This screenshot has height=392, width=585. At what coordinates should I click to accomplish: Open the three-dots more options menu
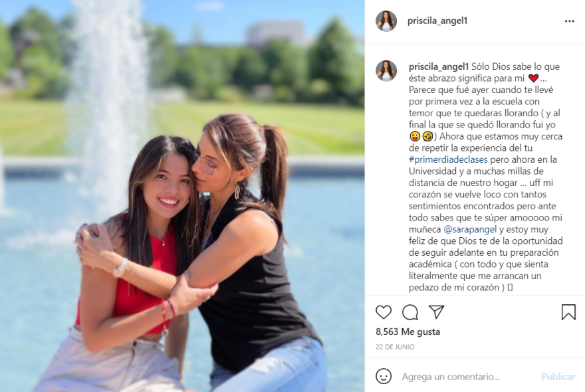point(569,21)
